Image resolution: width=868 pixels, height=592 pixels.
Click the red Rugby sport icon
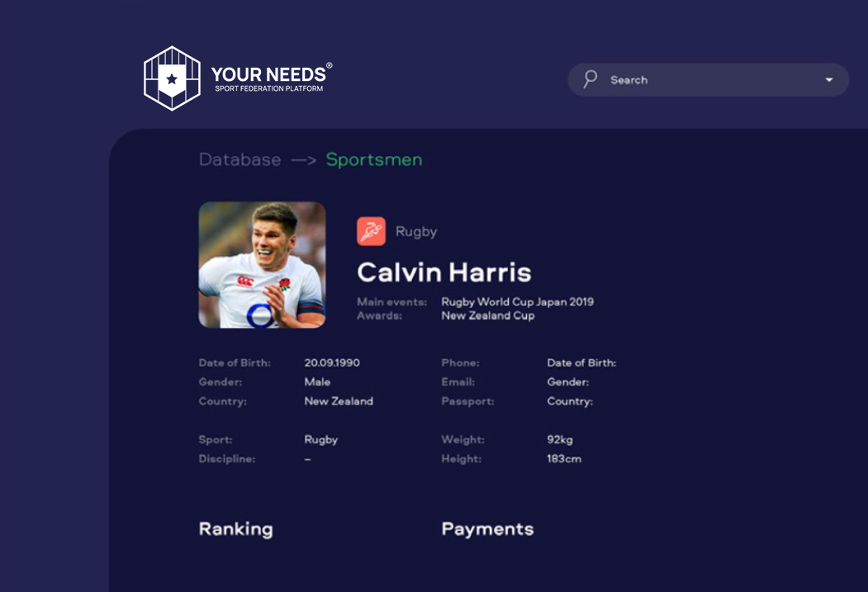click(371, 231)
